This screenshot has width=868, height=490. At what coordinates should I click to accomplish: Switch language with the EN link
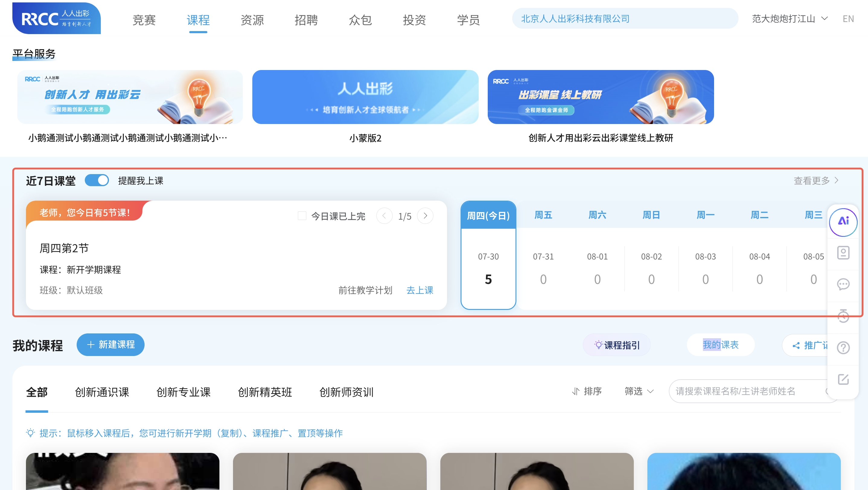click(848, 18)
